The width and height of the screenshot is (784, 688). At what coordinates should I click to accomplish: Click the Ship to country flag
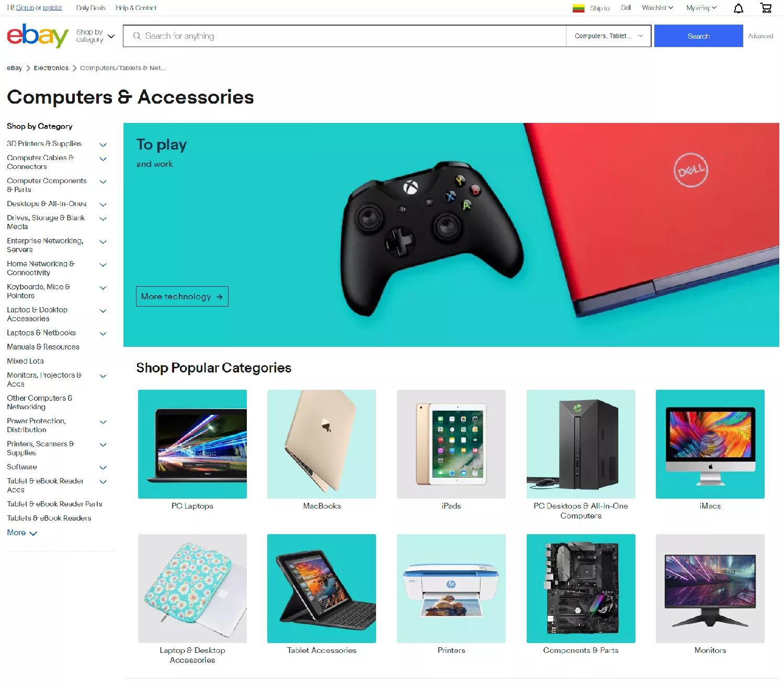(x=578, y=8)
